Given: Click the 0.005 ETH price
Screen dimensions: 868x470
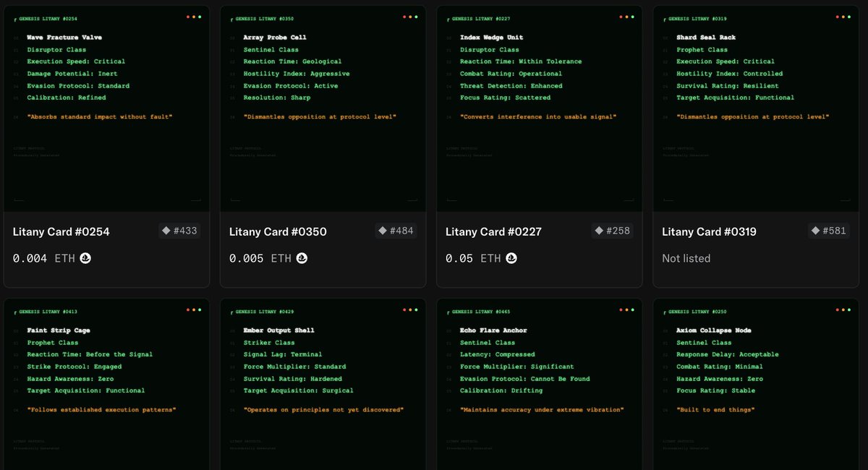Looking at the screenshot, I should coord(260,258).
